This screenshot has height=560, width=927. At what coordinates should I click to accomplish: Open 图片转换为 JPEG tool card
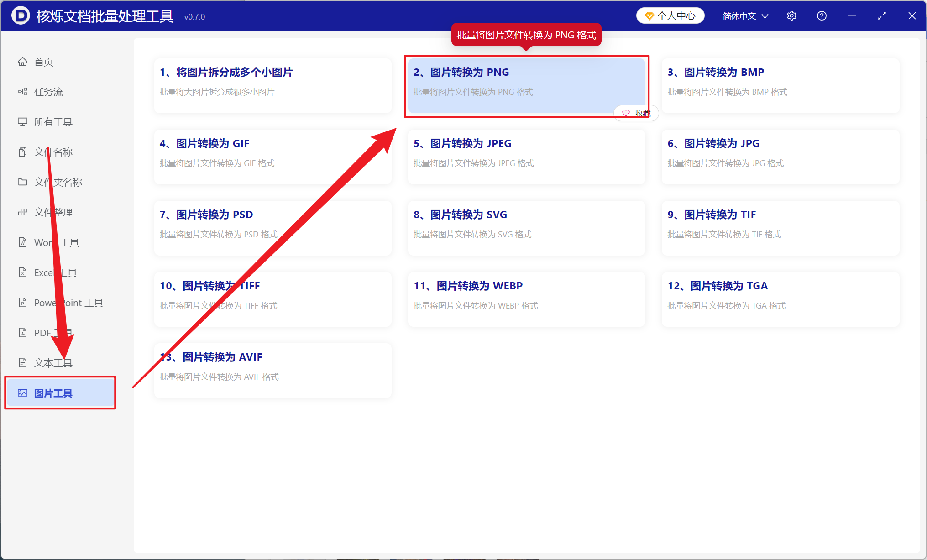click(x=526, y=157)
